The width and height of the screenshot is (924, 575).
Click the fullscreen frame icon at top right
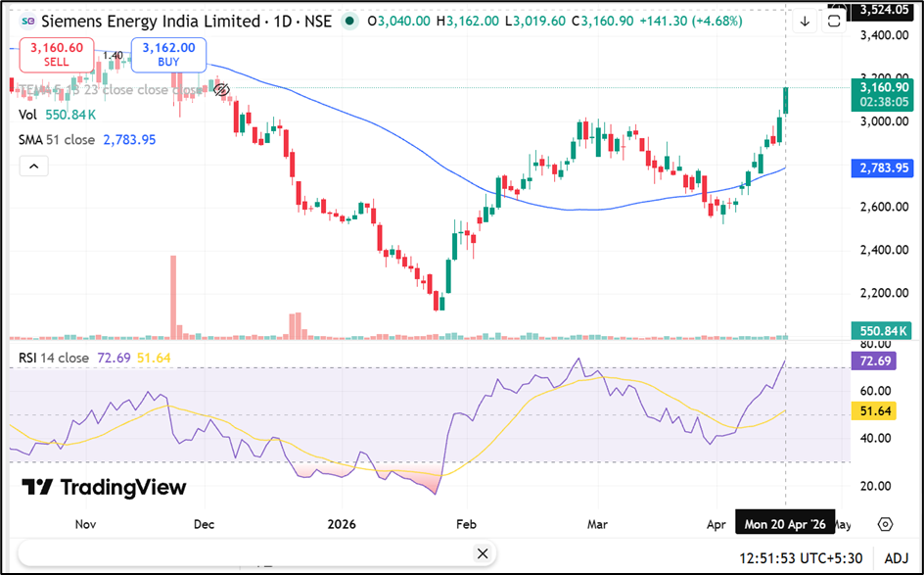point(833,22)
